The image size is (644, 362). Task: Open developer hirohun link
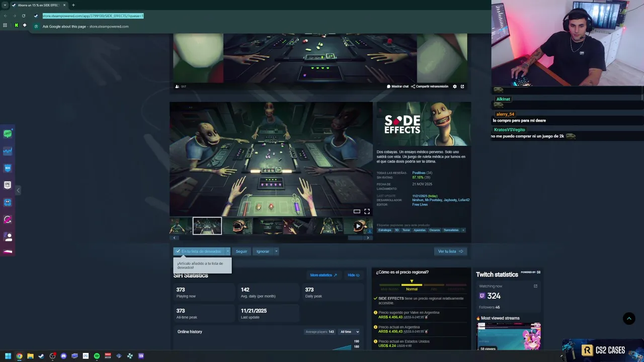418,200
